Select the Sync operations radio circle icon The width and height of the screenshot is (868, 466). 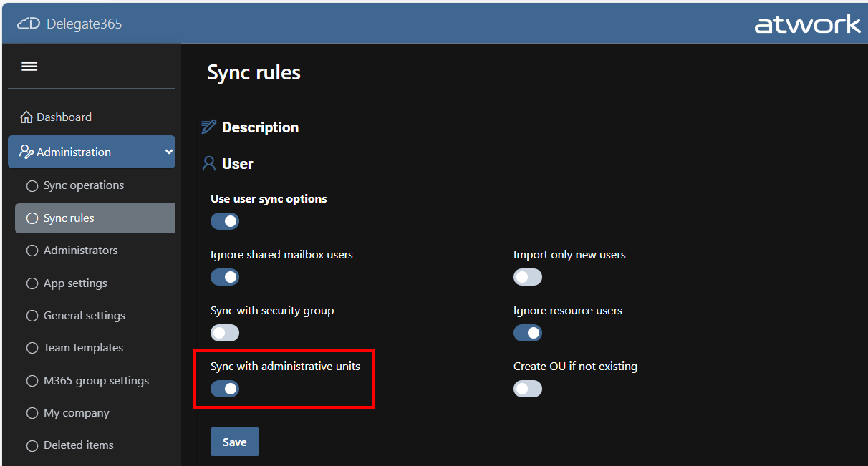click(32, 185)
